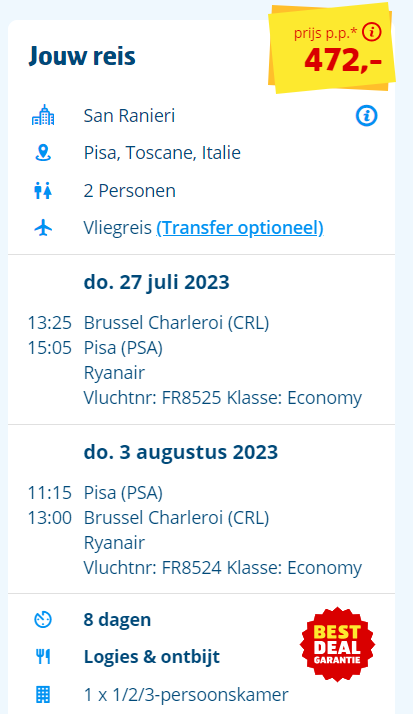This screenshot has height=714, width=413.
Task: Click flight number FR8524 line
Action: click(223, 568)
